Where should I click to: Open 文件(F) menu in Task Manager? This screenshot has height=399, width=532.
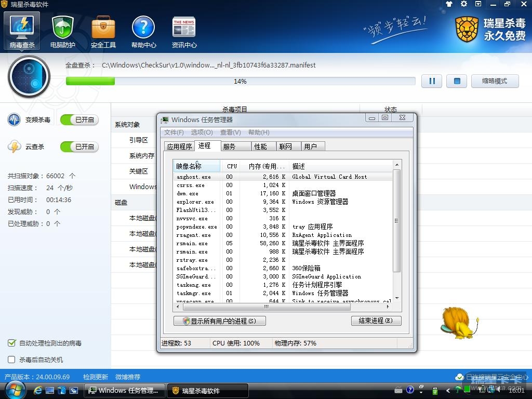(174, 132)
